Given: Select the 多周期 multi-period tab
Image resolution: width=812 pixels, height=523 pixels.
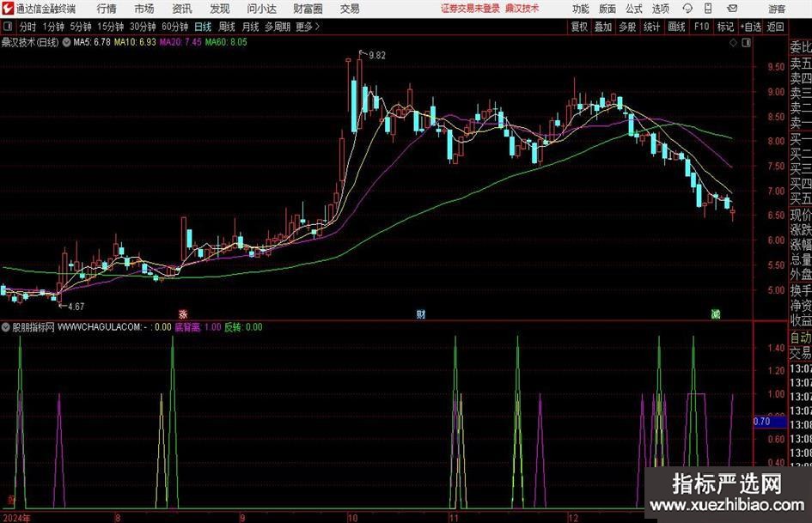Looking at the screenshot, I should coord(277,27).
